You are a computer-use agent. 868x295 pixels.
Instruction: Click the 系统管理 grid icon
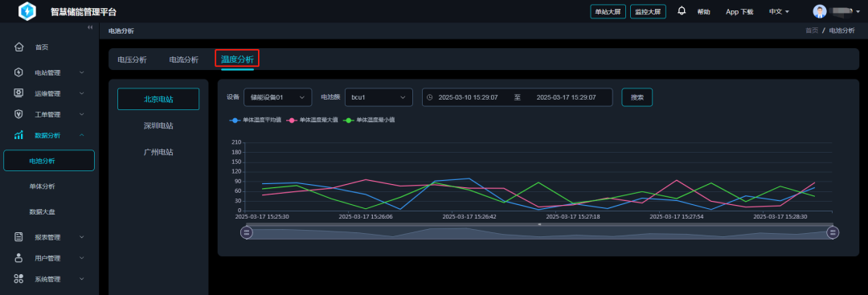18,279
